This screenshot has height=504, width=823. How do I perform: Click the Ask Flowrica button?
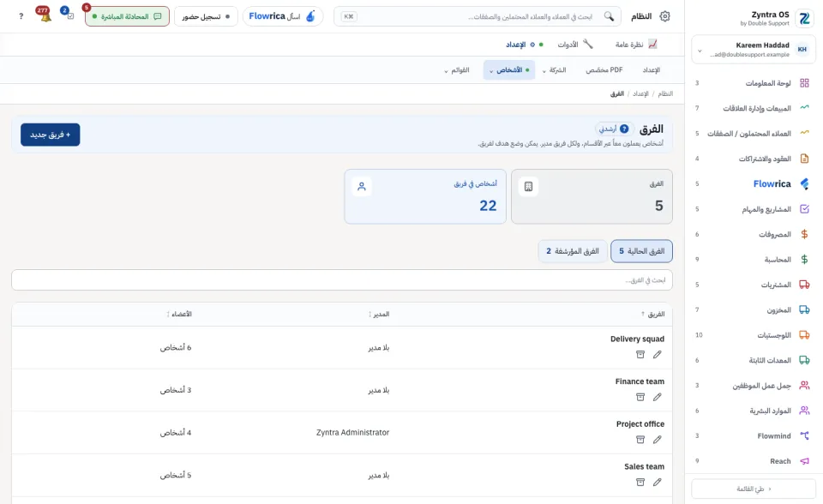[x=282, y=16]
